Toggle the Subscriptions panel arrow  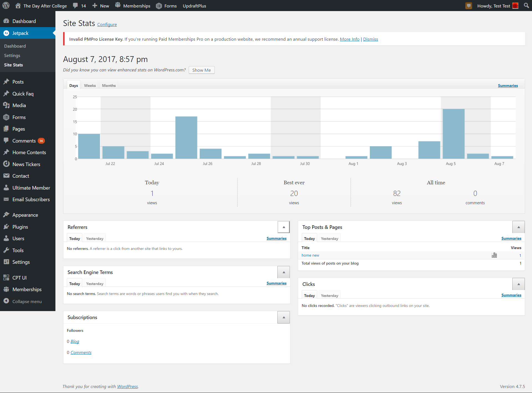[283, 317]
